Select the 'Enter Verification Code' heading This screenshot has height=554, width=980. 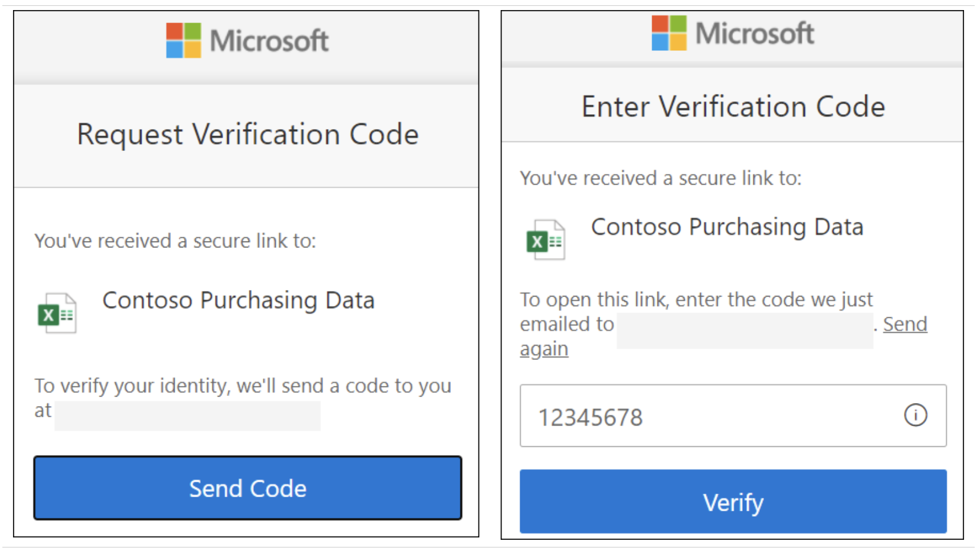click(733, 107)
